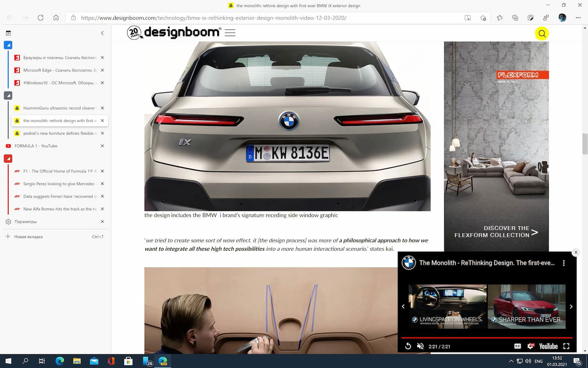Replay the video
Screen dimensions: 588x368
point(408,346)
